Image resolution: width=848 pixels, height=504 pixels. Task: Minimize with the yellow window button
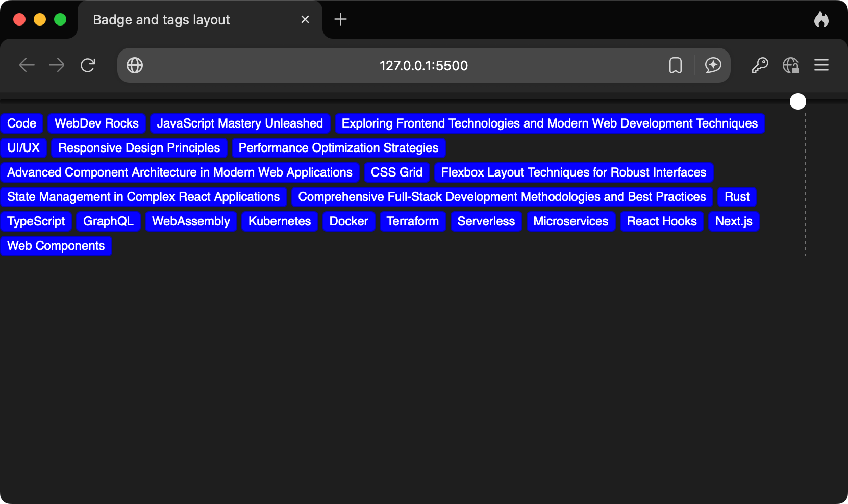pyautogui.click(x=40, y=19)
